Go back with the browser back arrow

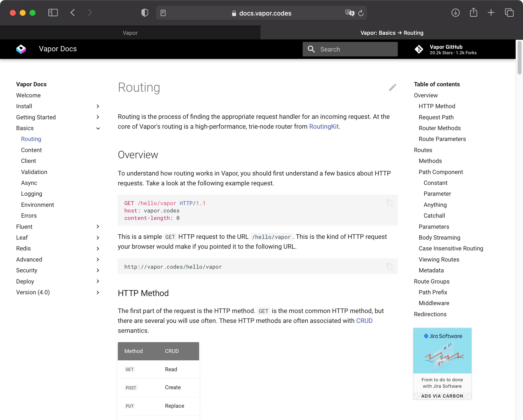[x=72, y=13]
